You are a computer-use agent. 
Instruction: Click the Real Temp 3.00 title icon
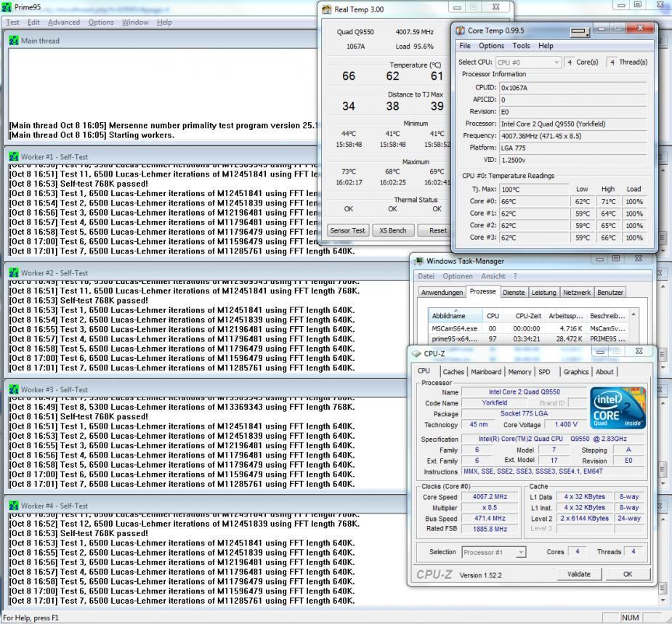point(327,9)
